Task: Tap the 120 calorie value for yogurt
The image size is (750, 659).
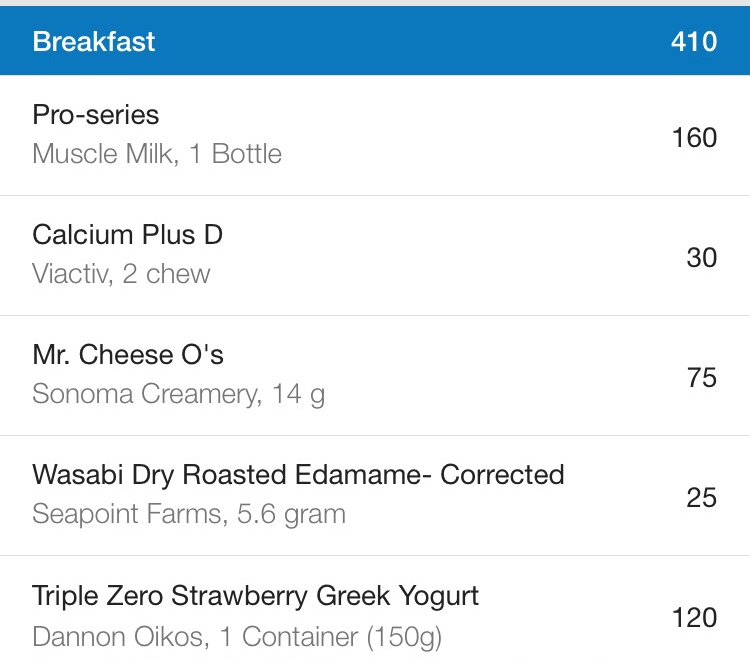Action: (x=695, y=618)
